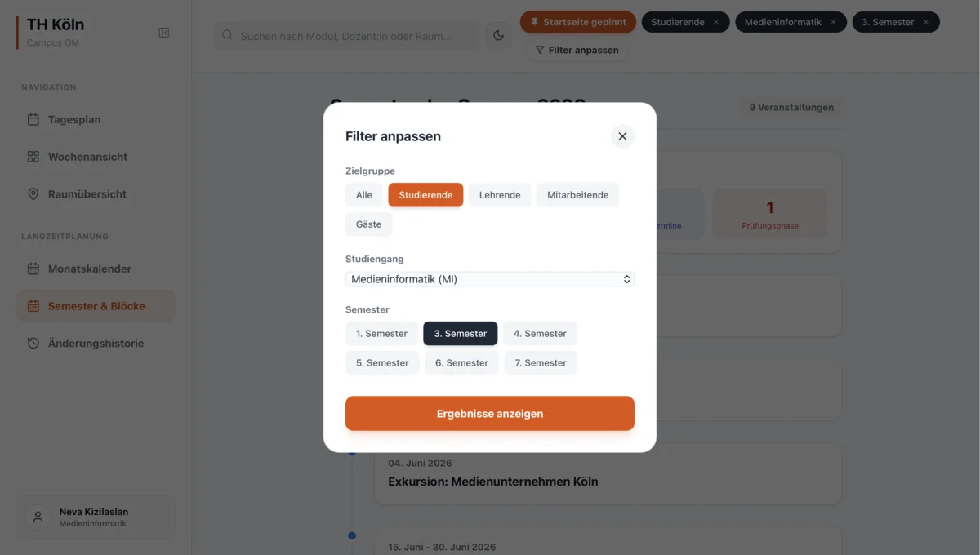Remove the Medieninformatik filter chip
The width and height of the screenshot is (980, 555).
tap(833, 22)
